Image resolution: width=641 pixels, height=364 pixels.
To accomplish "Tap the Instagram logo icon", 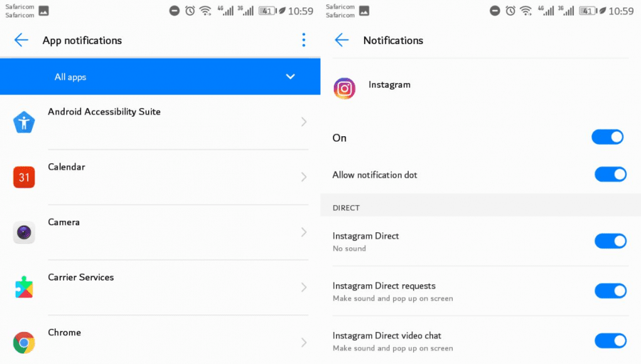I will coord(344,88).
